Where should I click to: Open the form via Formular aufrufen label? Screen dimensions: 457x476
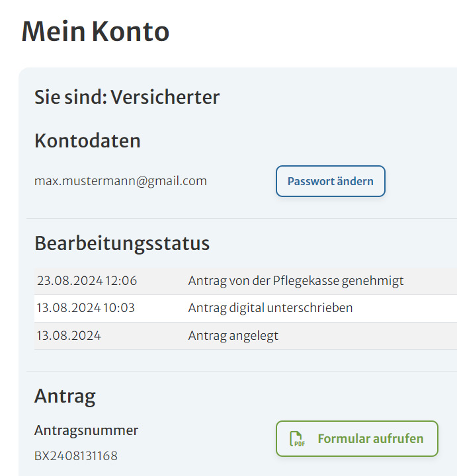coord(370,439)
